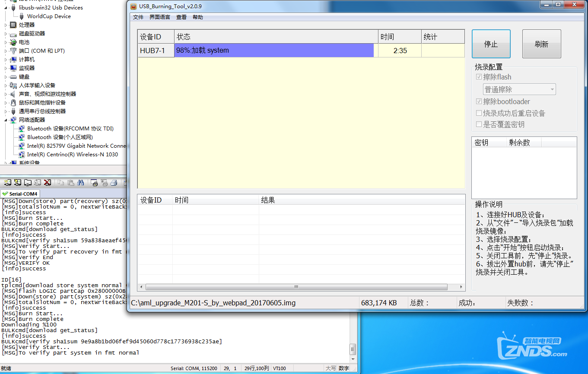Click the 通用串行总线控制器 USB icon
This screenshot has height=374, width=588.
coord(13,111)
